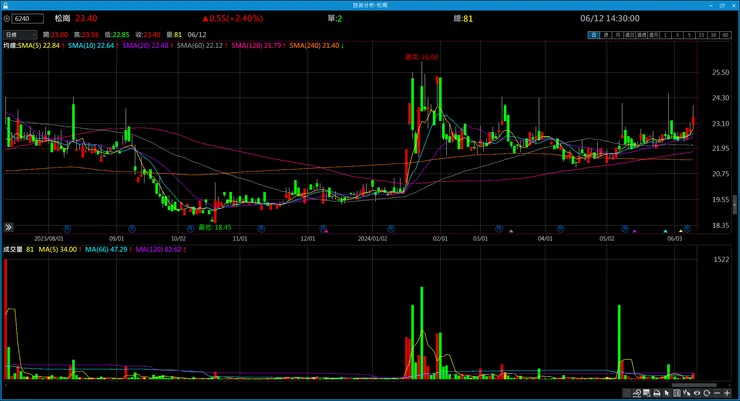740x401 pixels.
Task: Click the 06/12 14:30:00 timestamp
Action: point(610,19)
